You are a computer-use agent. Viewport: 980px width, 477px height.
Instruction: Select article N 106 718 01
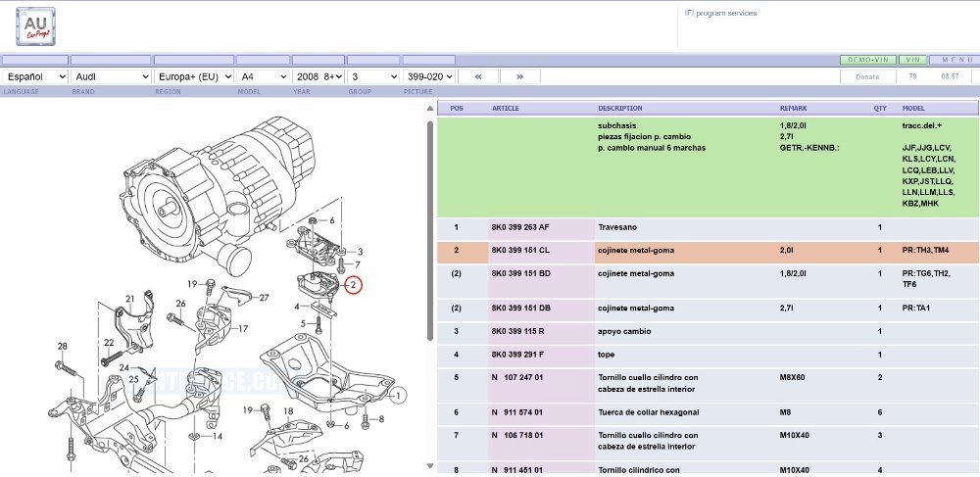pyautogui.click(x=516, y=435)
